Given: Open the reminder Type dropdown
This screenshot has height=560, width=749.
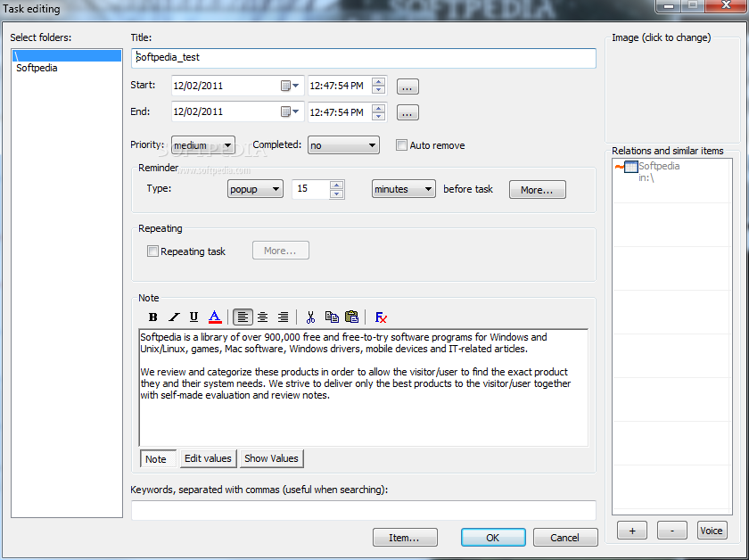Looking at the screenshot, I should (255, 189).
